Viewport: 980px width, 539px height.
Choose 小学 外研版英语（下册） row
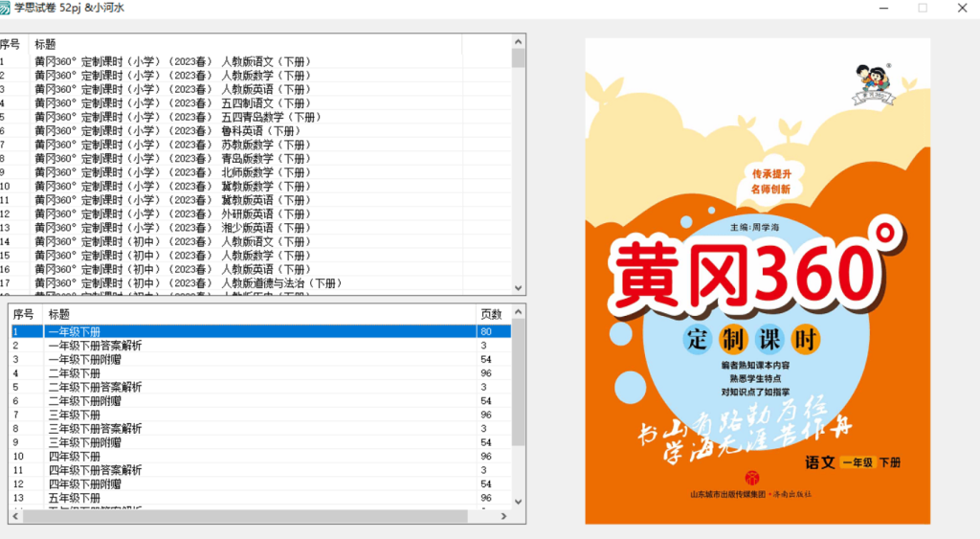pyautogui.click(x=172, y=214)
